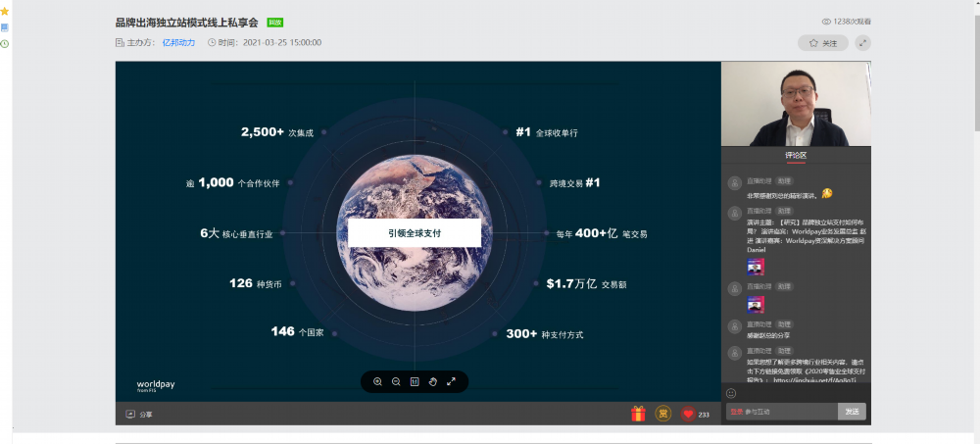Click the comment 感谢赵总的分享
The height and width of the screenshot is (444, 980).
pyautogui.click(x=767, y=335)
